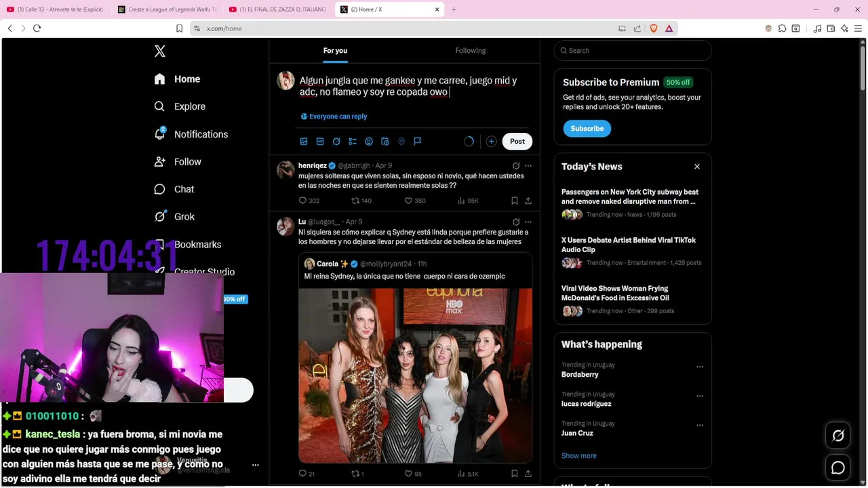This screenshot has width=868, height=488.
Task: Repost henriqez post with 140 reposts
Action: (361, 201)
